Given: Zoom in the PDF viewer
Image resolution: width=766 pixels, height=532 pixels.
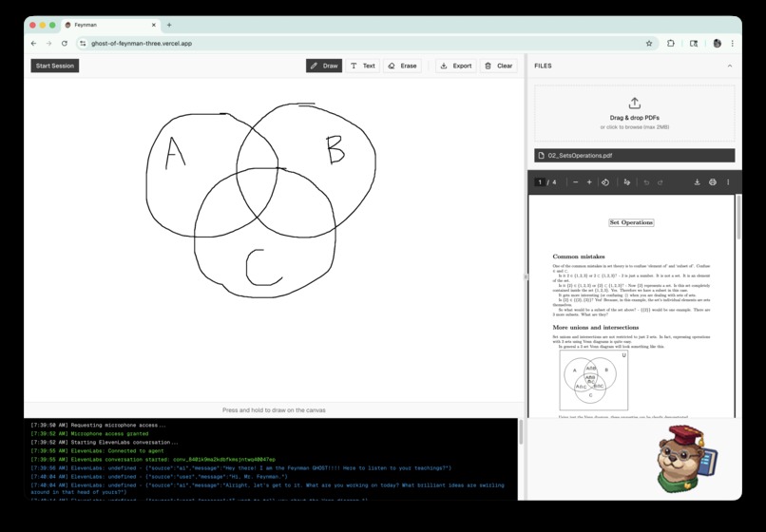Looking at the screenshot, I should coord(589,182).
